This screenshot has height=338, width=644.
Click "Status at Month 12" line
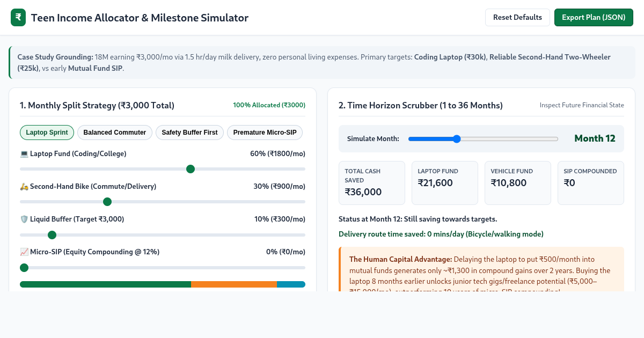(418, 219)
